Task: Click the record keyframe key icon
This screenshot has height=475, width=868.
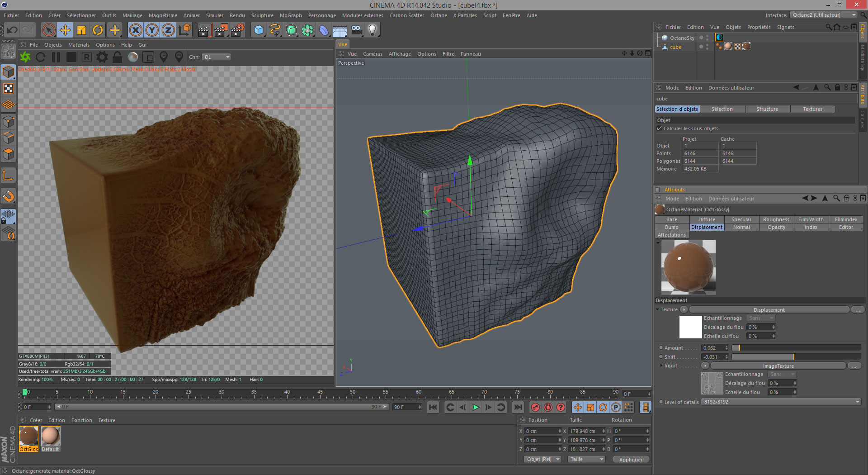Action: click(535, 407)
